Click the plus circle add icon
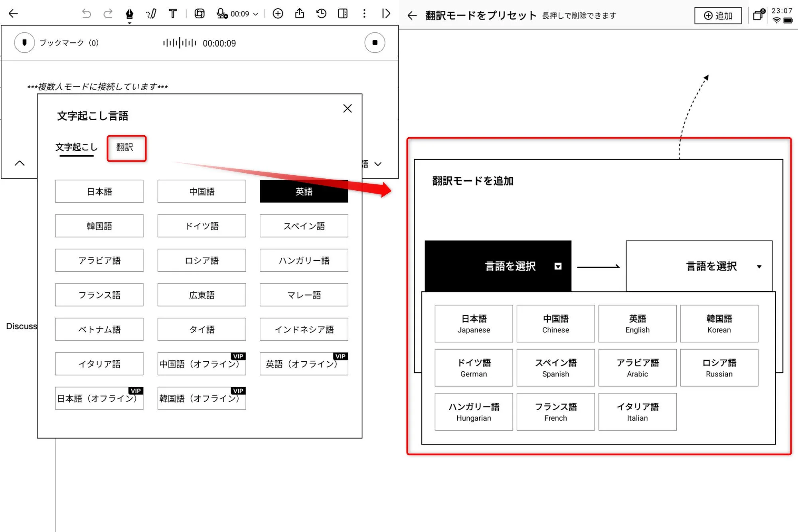This screenshot has width=798, height=532. [278, 14]
